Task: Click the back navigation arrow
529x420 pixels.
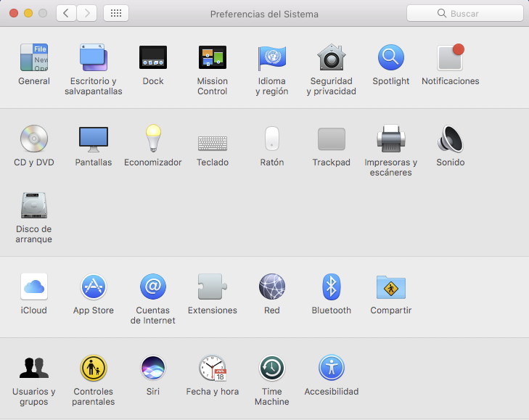Action: 66,13
